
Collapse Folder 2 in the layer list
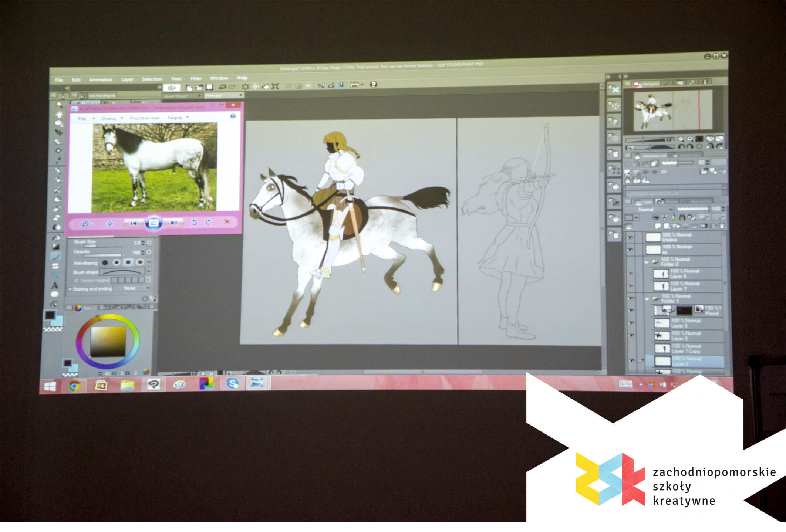[x=647, y=262]
